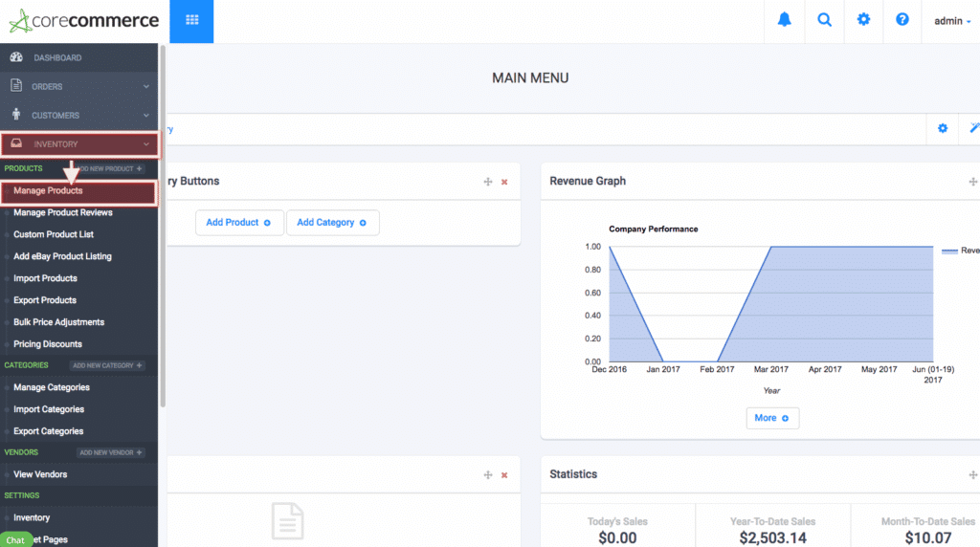
Task: Open Bulk Price Adjustments
Action: point(58,322)
